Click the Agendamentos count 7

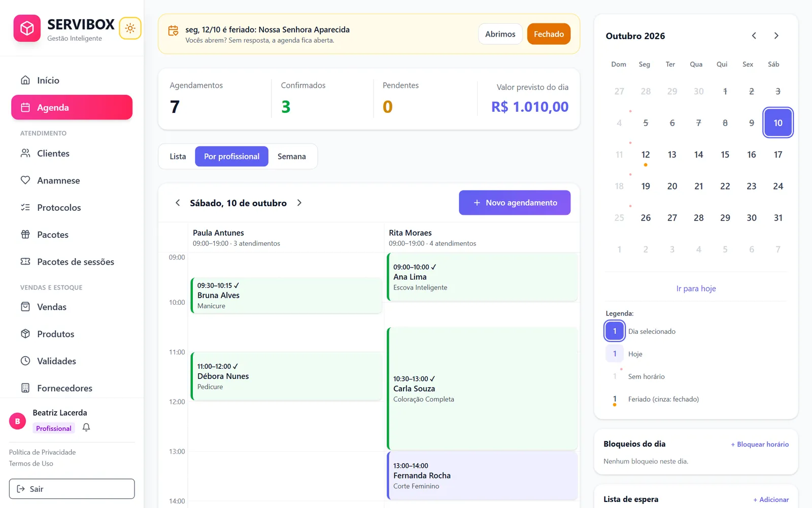pyautogui.click(x=175, y=107)
